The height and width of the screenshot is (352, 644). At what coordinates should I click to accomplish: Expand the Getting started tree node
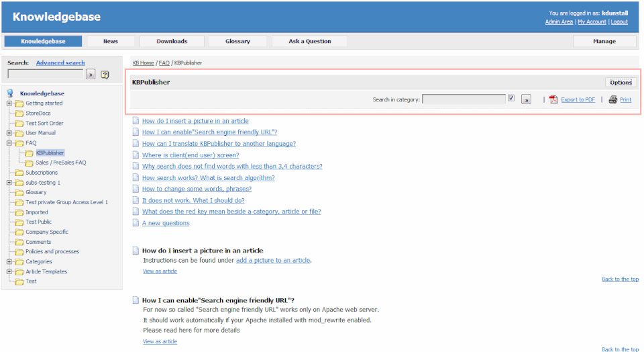[x=9, y=103]
